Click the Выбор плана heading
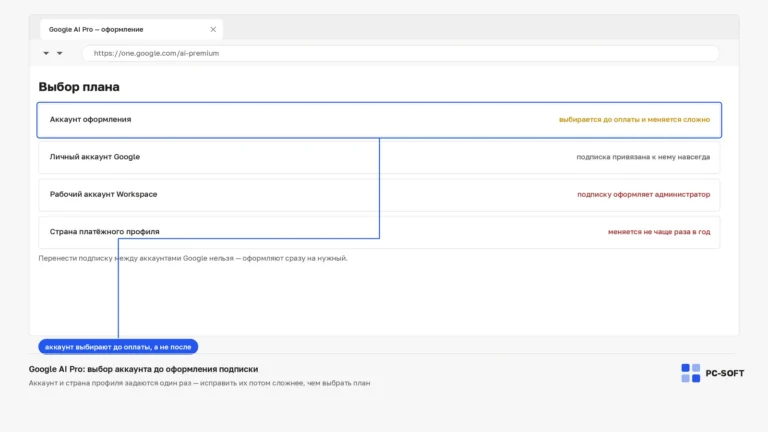 tap(79, 87)
